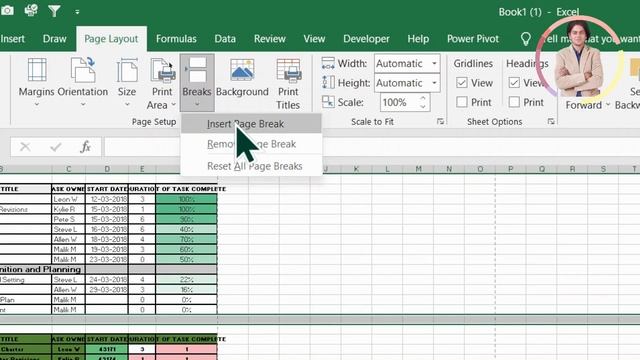Enable Headings Print checkbox
The height and width of the screenshot is (360, 640).
tap(514, 102)
